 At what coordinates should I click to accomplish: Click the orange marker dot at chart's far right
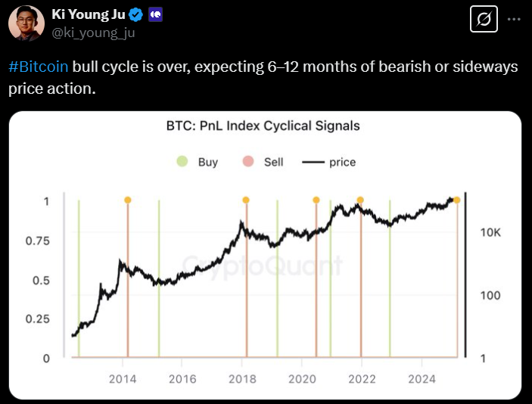[x=457, y=200]
